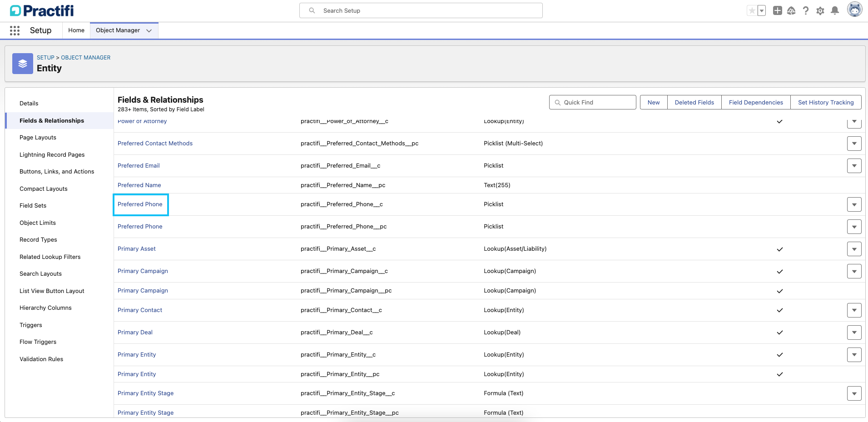Image resolution: width=868 pixels, height=422 pixels.
Task: Open the favorites list dropdown arrow
Action: 761,10
